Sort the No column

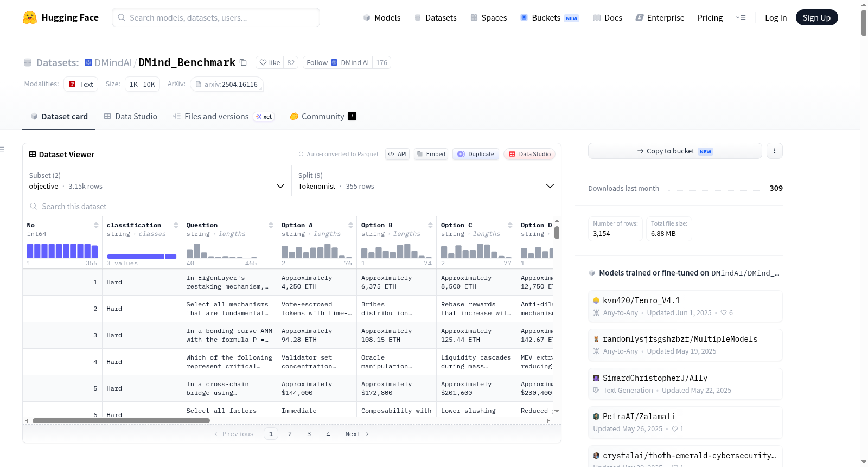pyautogui.click(x=96, y=225)
